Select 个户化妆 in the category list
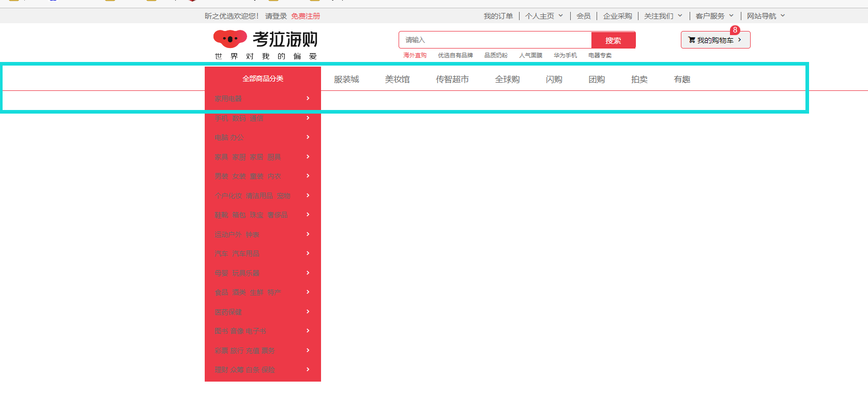Viewport: 868px width, 394px height. click(228, 196)
